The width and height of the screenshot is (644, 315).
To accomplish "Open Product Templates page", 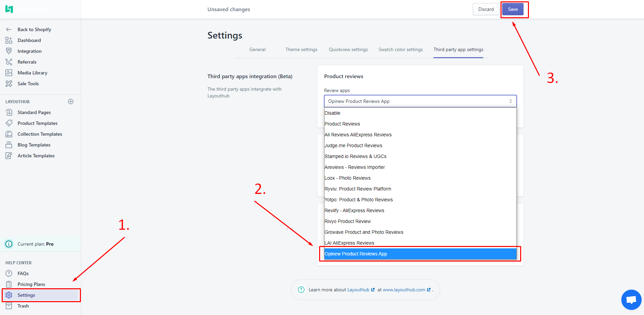I will 38,123.
